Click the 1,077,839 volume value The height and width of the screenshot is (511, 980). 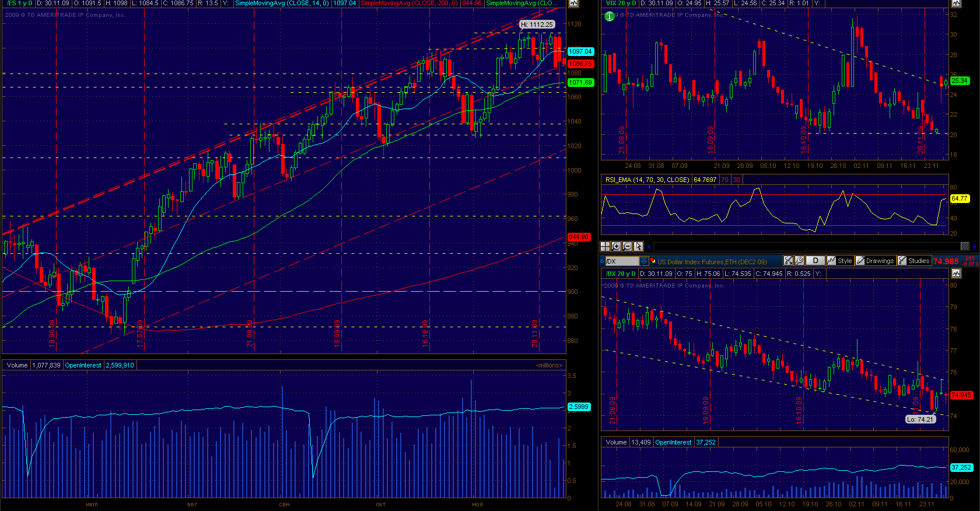46,365
